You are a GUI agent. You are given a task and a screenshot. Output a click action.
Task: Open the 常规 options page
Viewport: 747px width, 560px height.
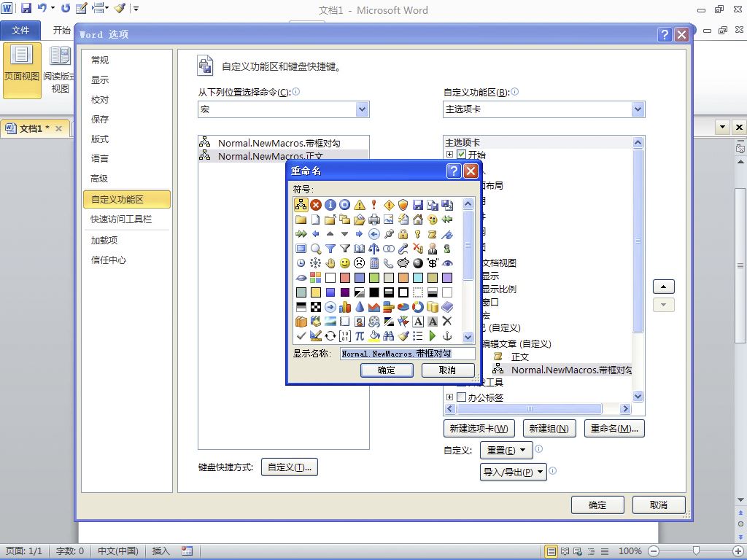click(100, 60)
